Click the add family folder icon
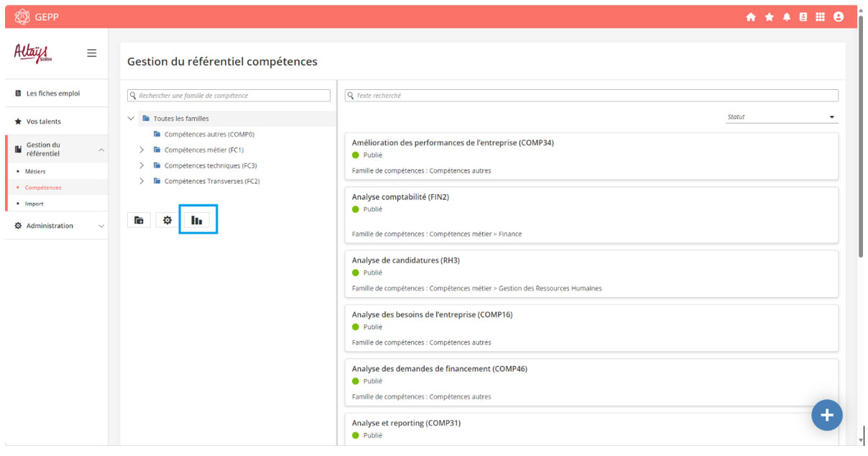Viewport: 868px width, 456px height. pyautogui.click(x=139, y=220)
